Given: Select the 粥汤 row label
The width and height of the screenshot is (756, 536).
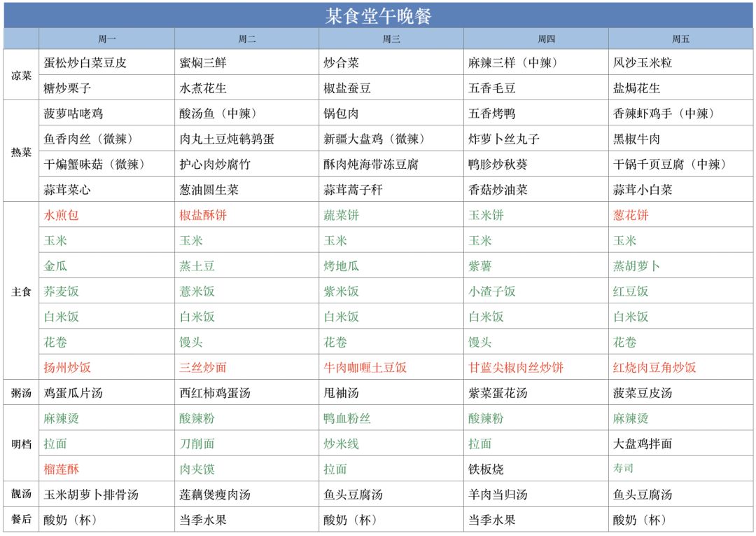Looking at the screenshot, I should 20,392.
